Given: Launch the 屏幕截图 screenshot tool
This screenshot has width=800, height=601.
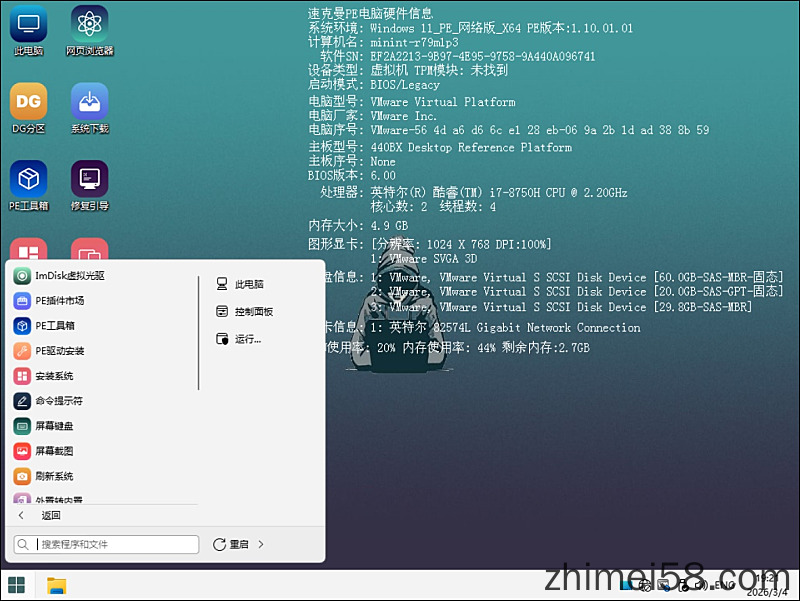Looking at the screenshot, I should (52, 451).
